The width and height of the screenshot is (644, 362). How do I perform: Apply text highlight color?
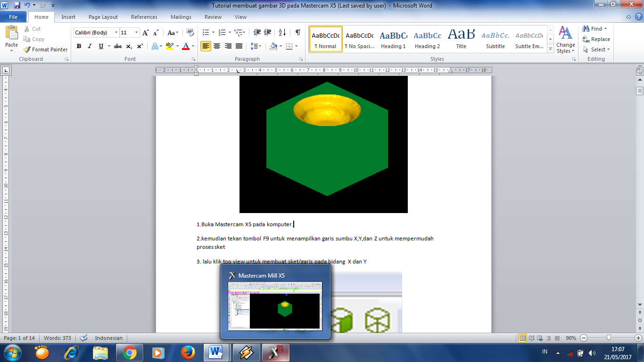coord(169,46)
